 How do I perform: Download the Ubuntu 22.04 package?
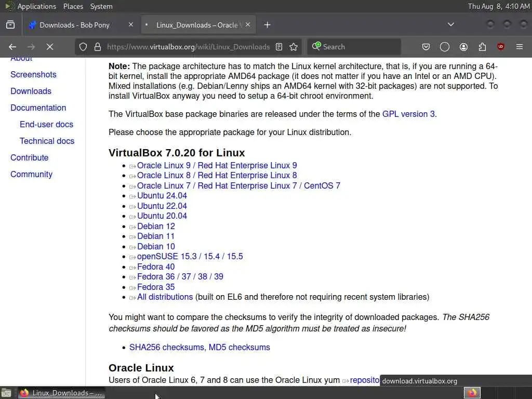[x=162, y=206]
